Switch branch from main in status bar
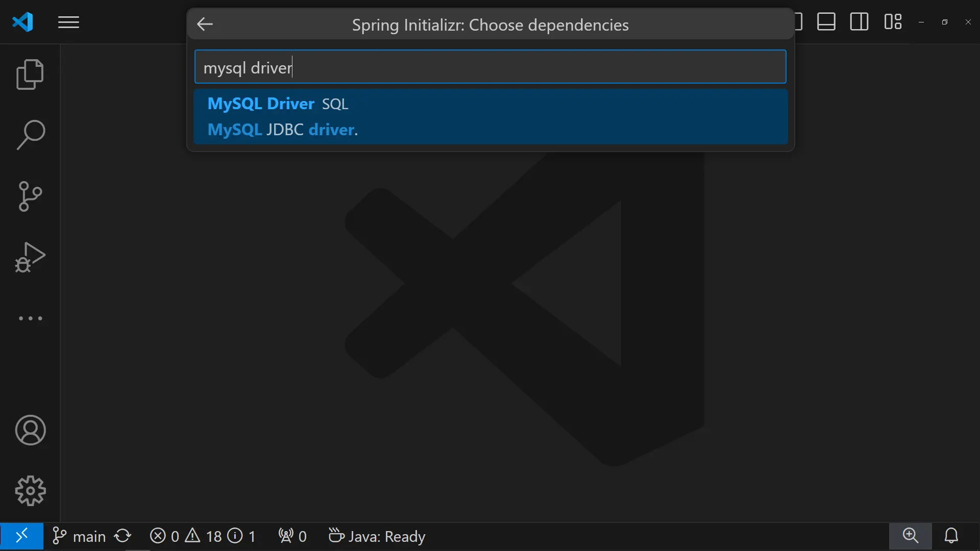This screenshot has height=551, width=980. coord(80,536)
